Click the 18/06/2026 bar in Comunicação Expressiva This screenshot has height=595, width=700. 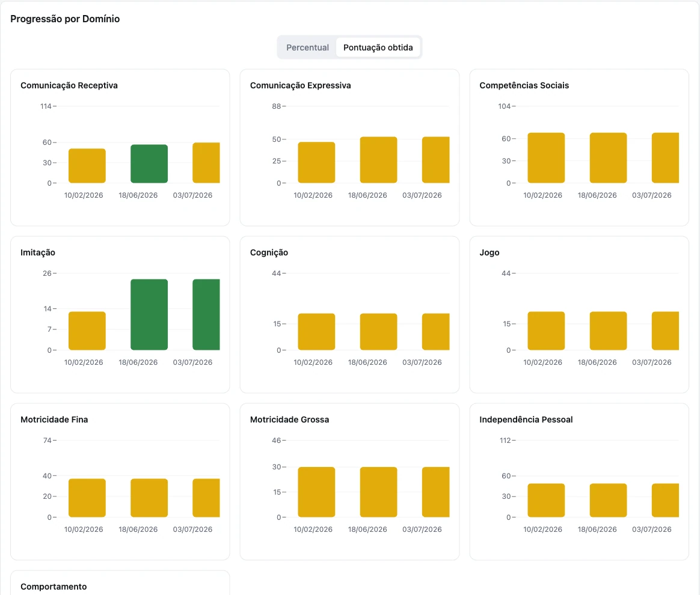click(x=379, y=160)
